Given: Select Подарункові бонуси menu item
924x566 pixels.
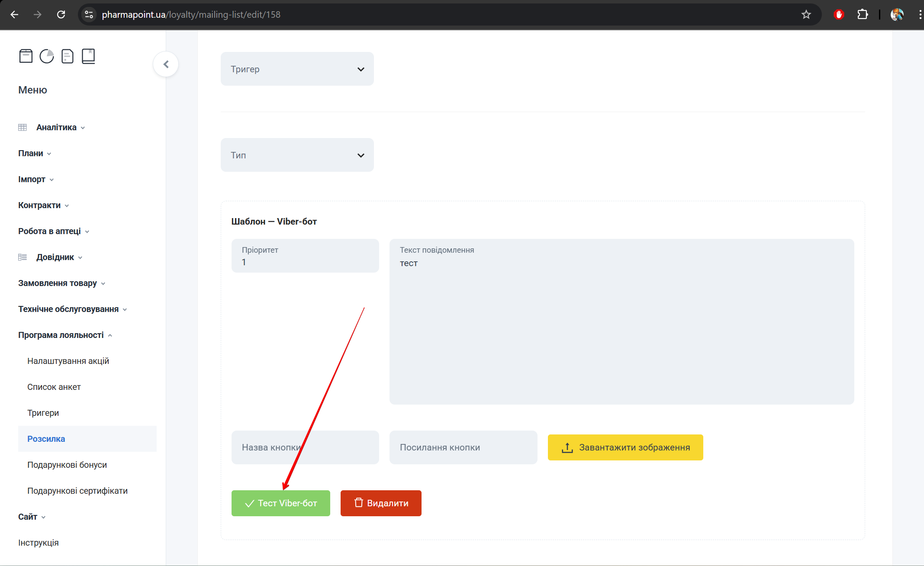Looking at the screenshot, I should coord(67,465).
